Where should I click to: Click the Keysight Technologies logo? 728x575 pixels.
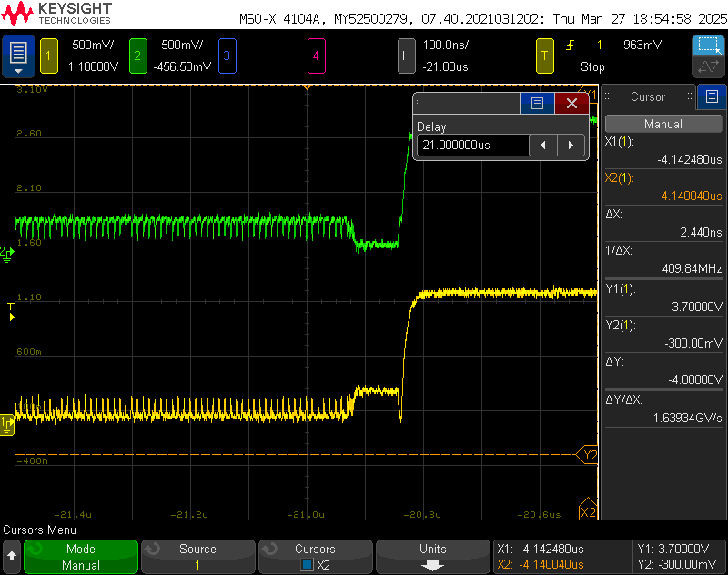click(x=56, y=14)
